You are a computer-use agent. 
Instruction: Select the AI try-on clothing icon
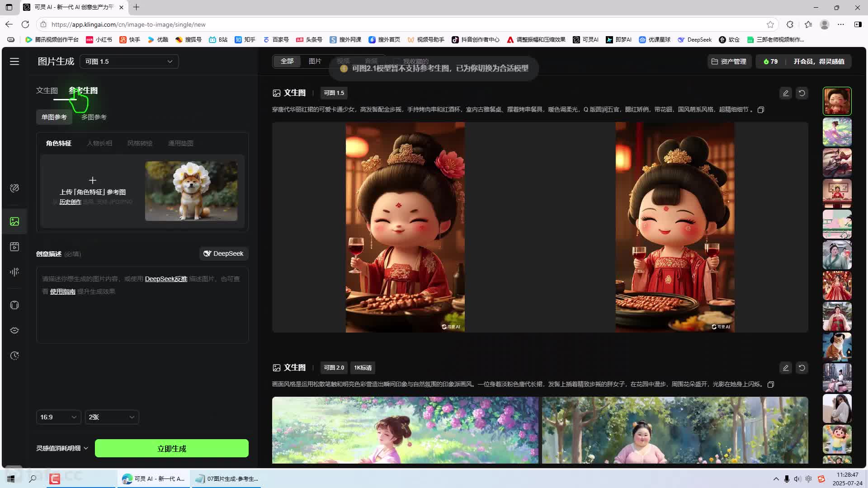pyautogui.click(x=14, y=305)
